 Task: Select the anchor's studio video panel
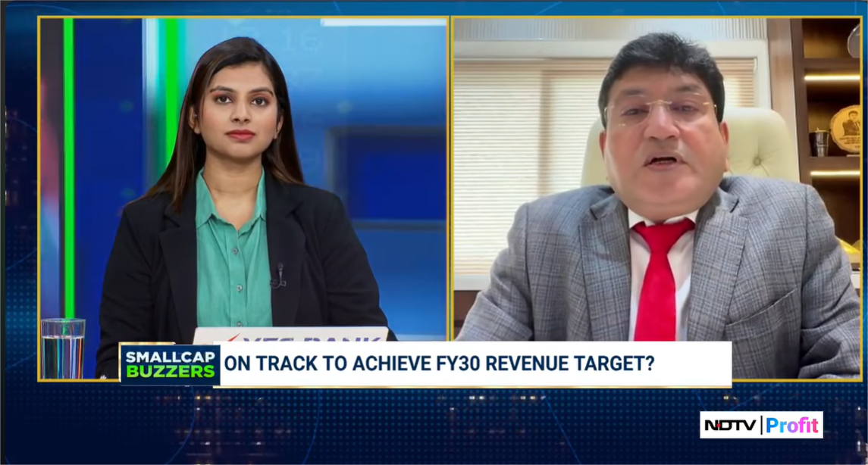243,182
